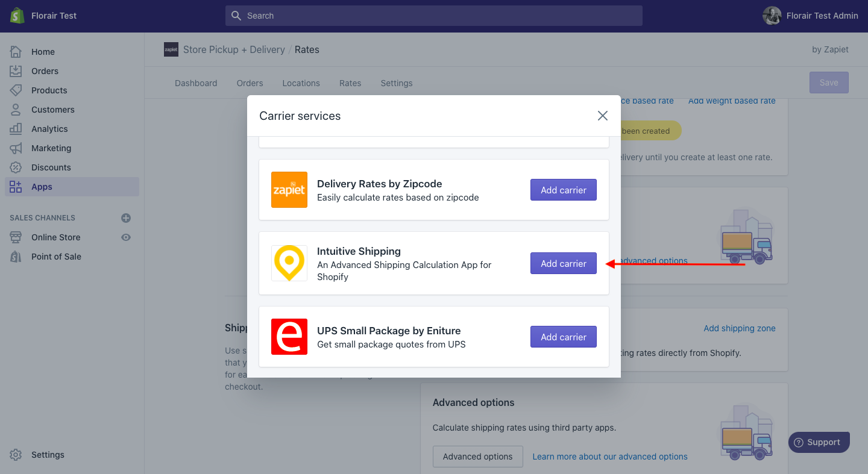868x474 pixels.
Task: Click the 'Delivery Rates by Zipcode' title
Action: [380, 184]
